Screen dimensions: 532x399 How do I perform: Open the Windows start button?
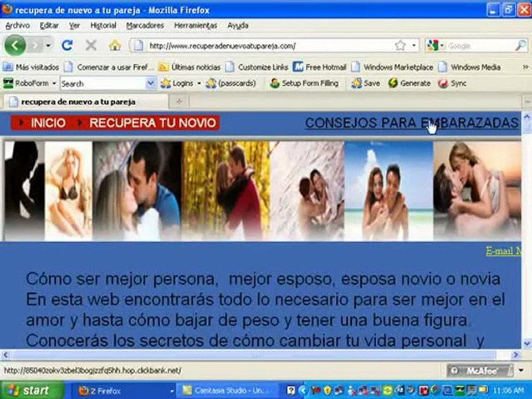point(32,391)
